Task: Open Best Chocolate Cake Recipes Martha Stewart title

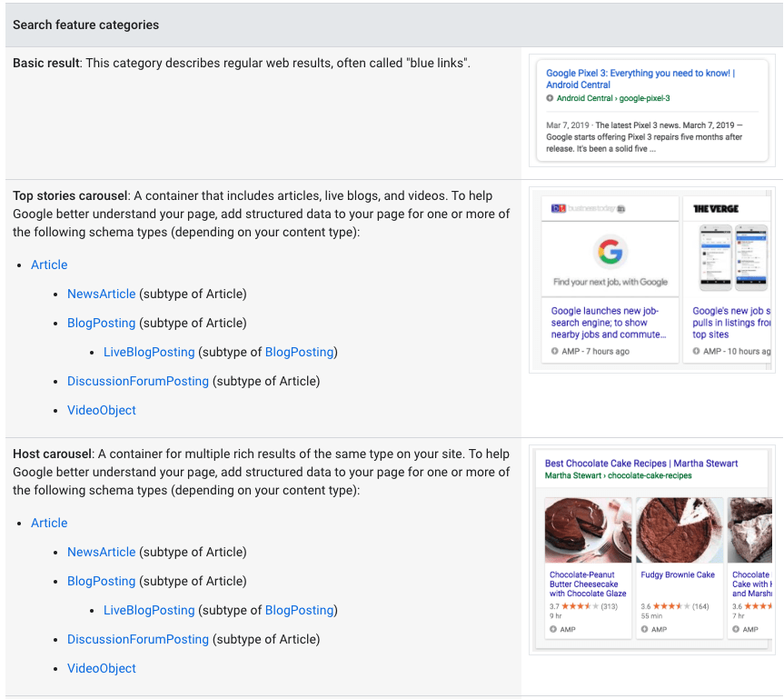Action: (x=641, y=464)
